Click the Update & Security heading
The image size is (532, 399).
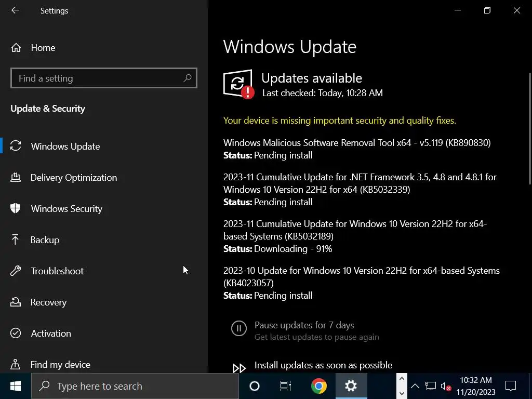point(48,109)
